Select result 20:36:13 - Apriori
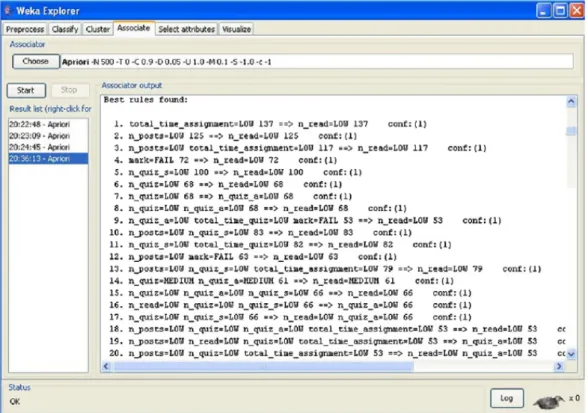This screenshot has width=588, height=413. click(x=48, y=159)
